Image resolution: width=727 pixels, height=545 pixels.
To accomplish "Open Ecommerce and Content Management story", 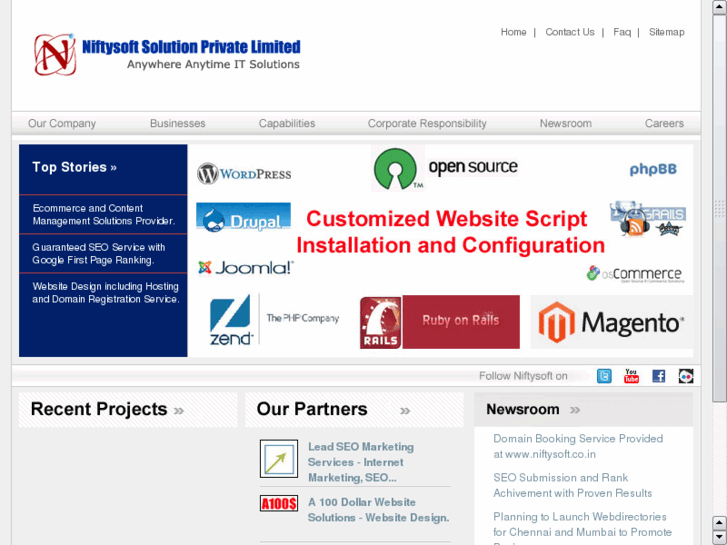I will click(103, 214).
